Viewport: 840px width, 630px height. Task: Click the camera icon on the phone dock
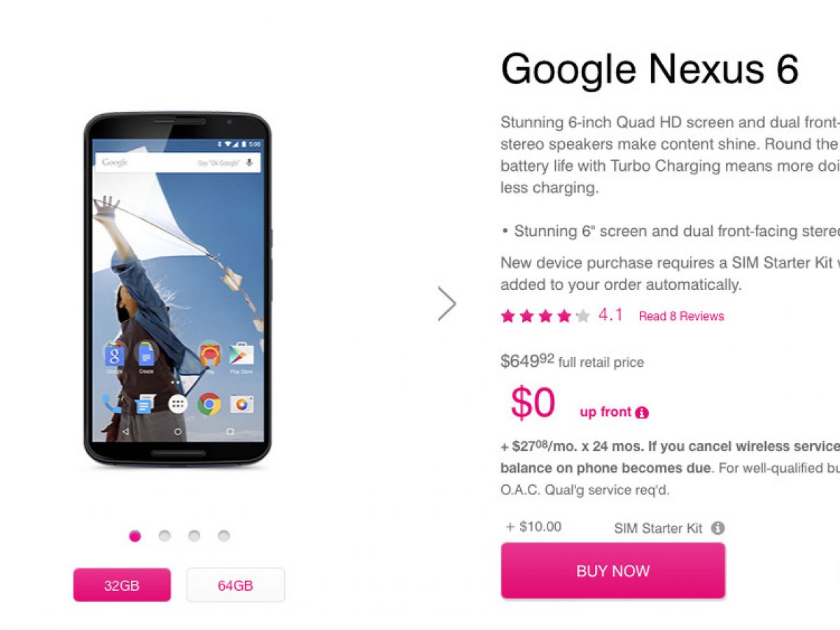coord(242,404)
